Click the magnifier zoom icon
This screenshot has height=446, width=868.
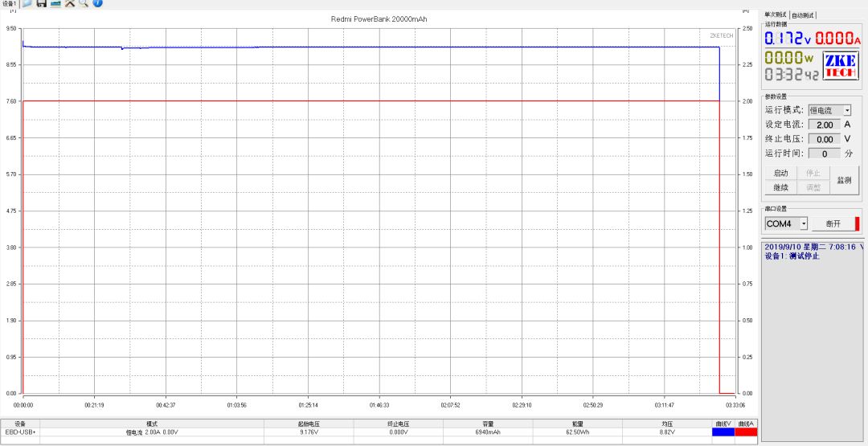pyautogui.click(x=84, y=3)
